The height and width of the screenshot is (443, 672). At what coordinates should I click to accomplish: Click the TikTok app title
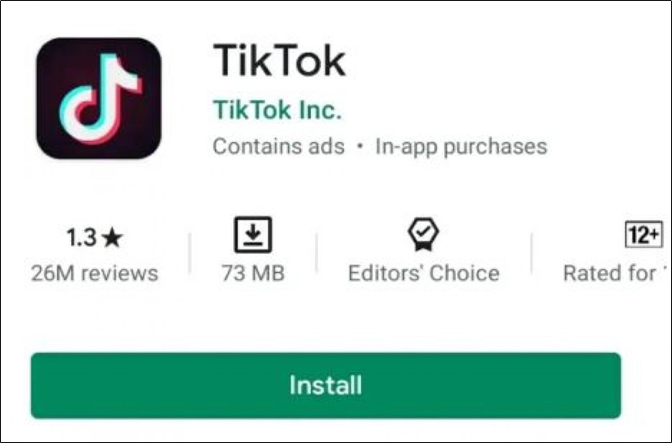(279, 60)
